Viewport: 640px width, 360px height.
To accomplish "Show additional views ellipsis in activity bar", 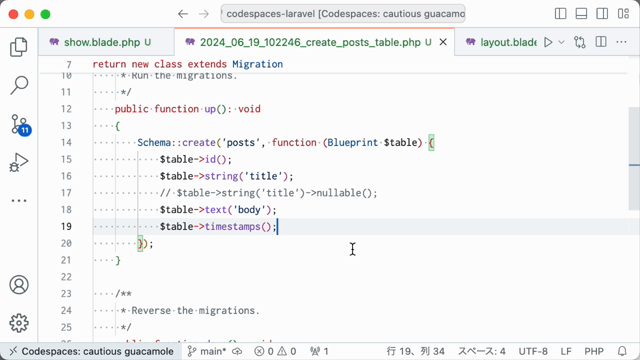I will coord(19,200).
